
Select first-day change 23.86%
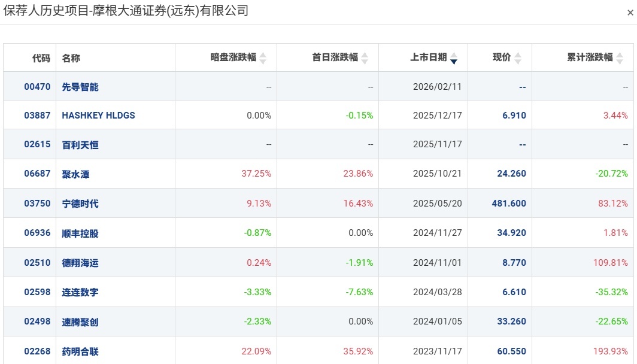point(358,174)
